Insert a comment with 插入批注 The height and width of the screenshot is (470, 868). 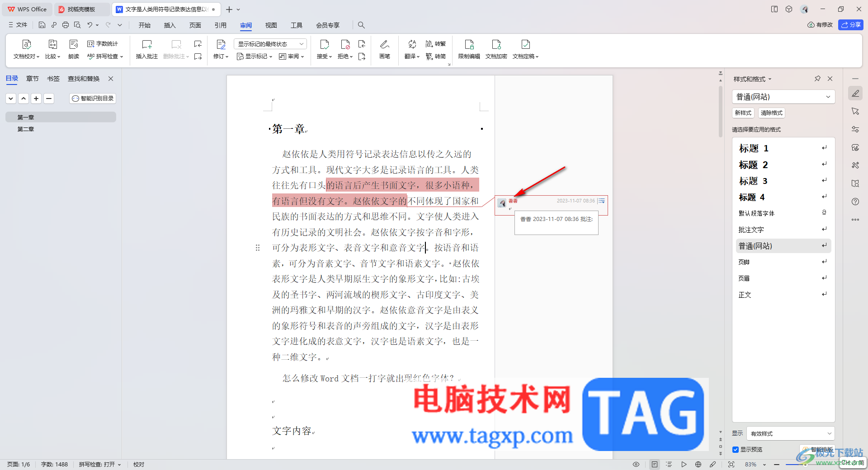click(146, 49)
